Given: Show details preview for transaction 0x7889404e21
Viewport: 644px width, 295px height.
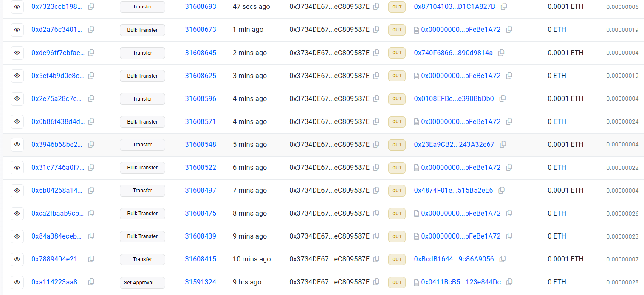Looking at the screenshot, I should [x=17, y=259].
